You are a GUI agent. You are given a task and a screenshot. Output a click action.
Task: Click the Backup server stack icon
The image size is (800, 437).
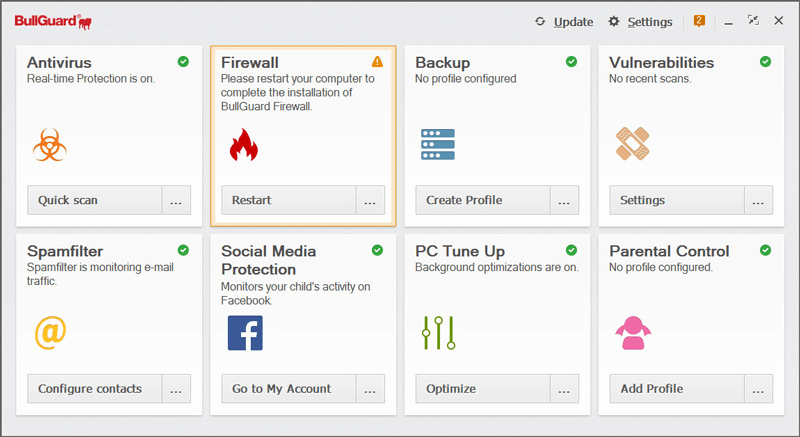pos(437,145)
